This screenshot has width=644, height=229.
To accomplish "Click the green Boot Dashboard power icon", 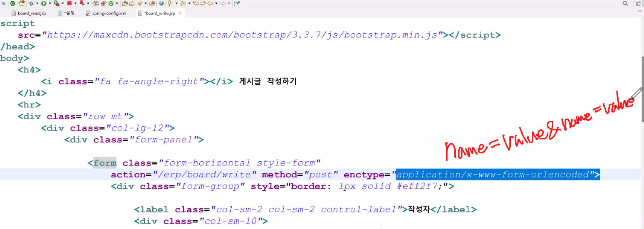I will click(12, 3).
